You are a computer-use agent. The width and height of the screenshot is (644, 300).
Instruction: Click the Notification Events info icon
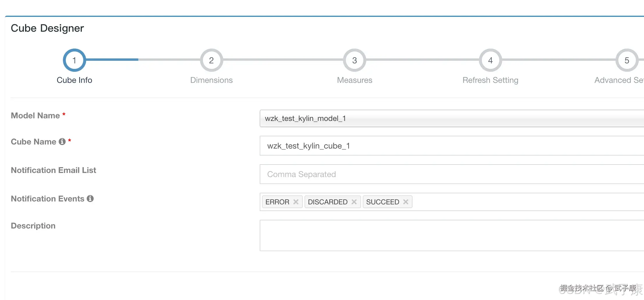pos(90,199)
